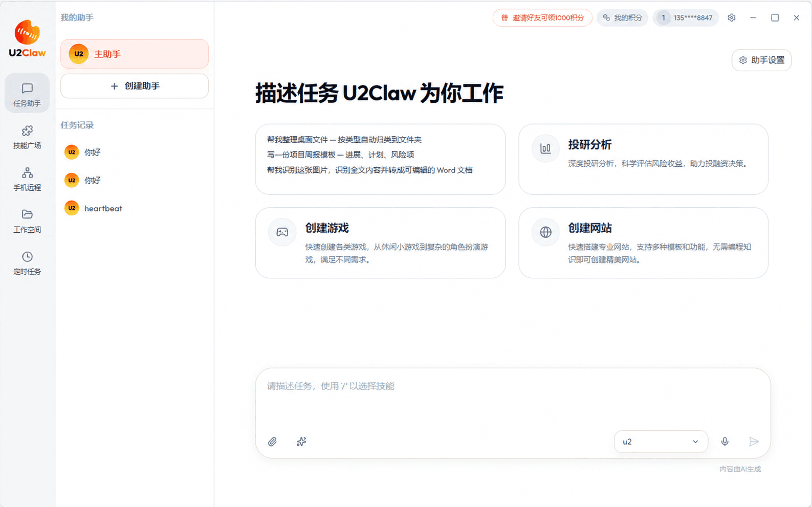Open the 技能广场 skills plaza
This screenshot has height=507, width=812.
(x=27, y=137)
